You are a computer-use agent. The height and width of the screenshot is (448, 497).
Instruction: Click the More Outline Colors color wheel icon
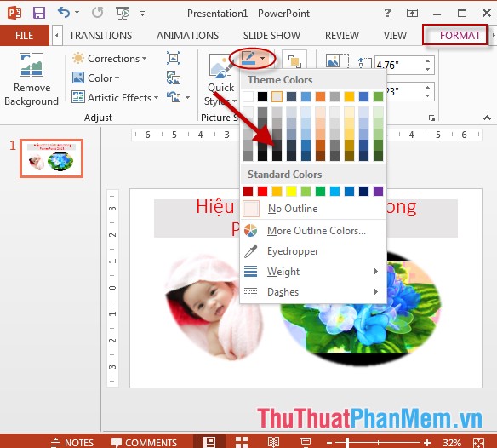click(250, 231)
